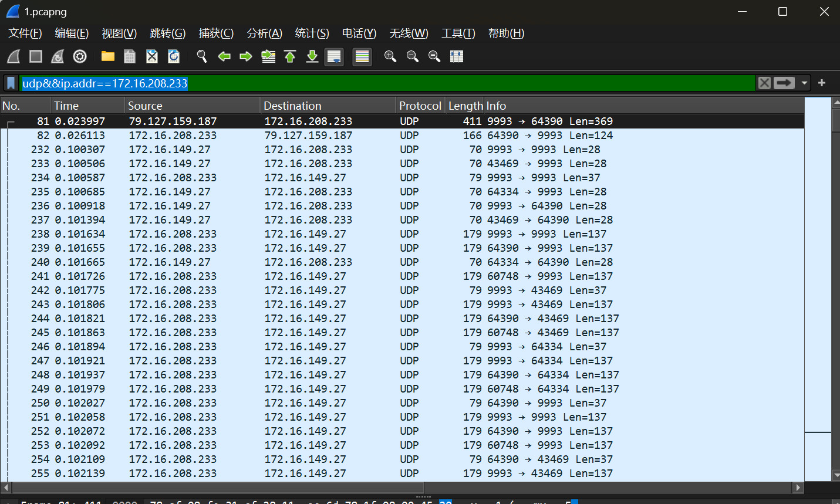
Task: Jump to the first packet
Action: (x=290, y=56)
